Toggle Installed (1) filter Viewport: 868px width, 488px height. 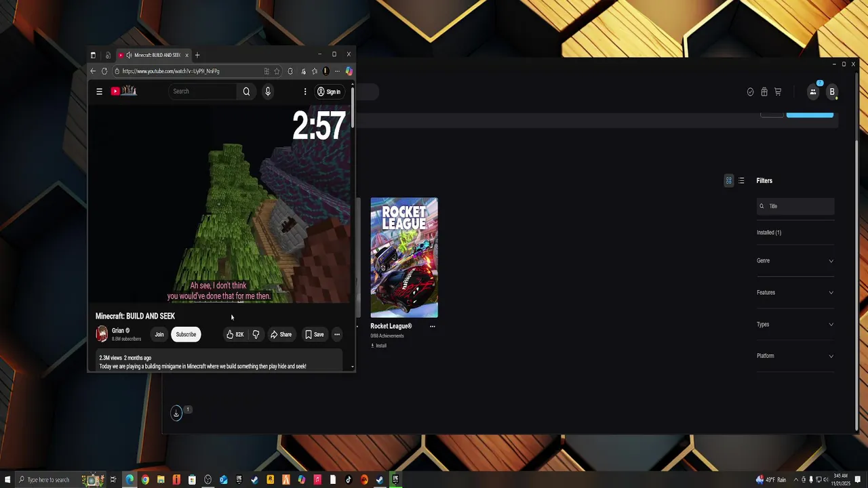pos(769,232)
